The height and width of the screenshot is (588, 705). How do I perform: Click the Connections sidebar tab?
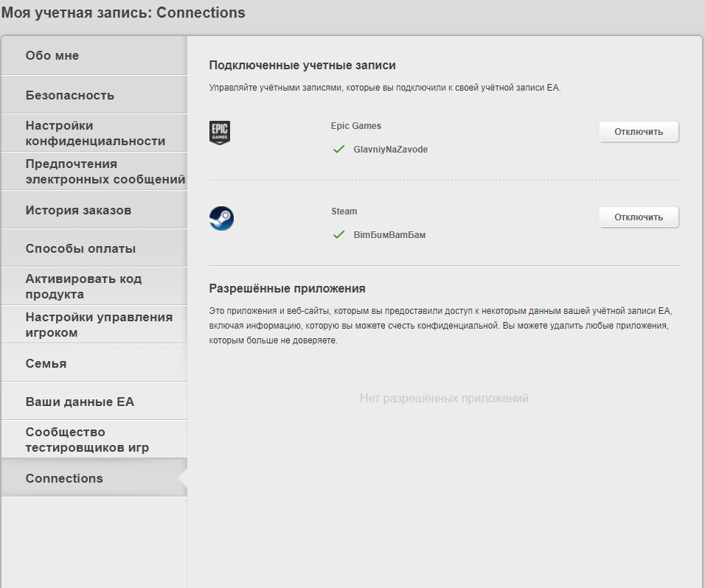coord(94,478)
